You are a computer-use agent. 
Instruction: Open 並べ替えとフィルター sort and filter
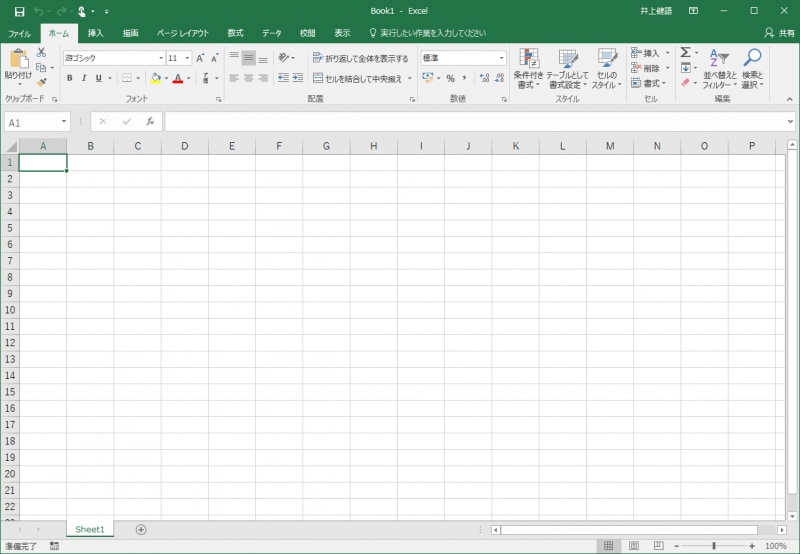coord(719,69)
